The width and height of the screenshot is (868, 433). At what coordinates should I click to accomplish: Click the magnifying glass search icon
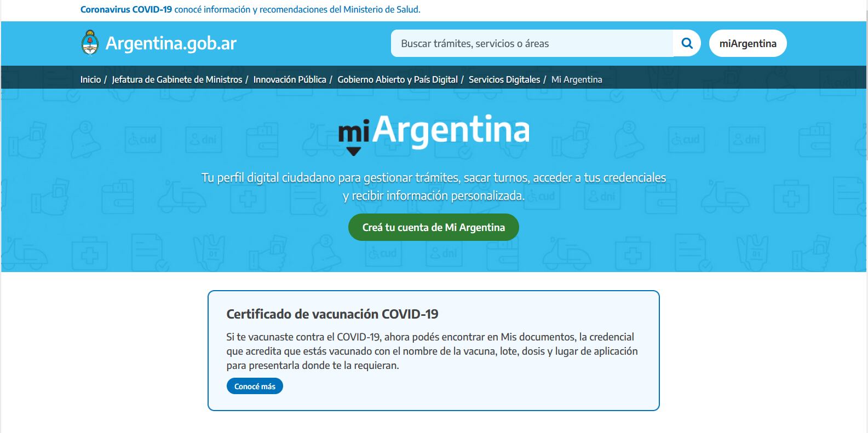[687, 43]
